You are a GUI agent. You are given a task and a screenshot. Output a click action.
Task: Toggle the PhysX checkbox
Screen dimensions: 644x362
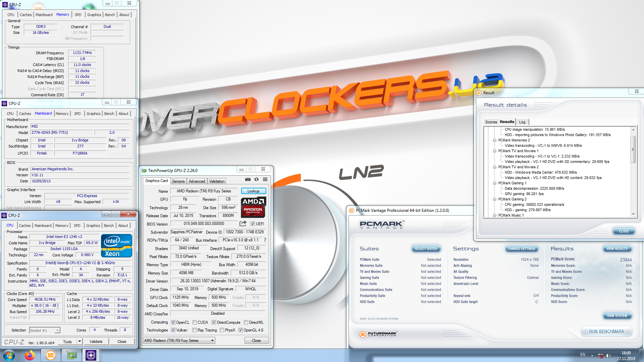point(222,330)
